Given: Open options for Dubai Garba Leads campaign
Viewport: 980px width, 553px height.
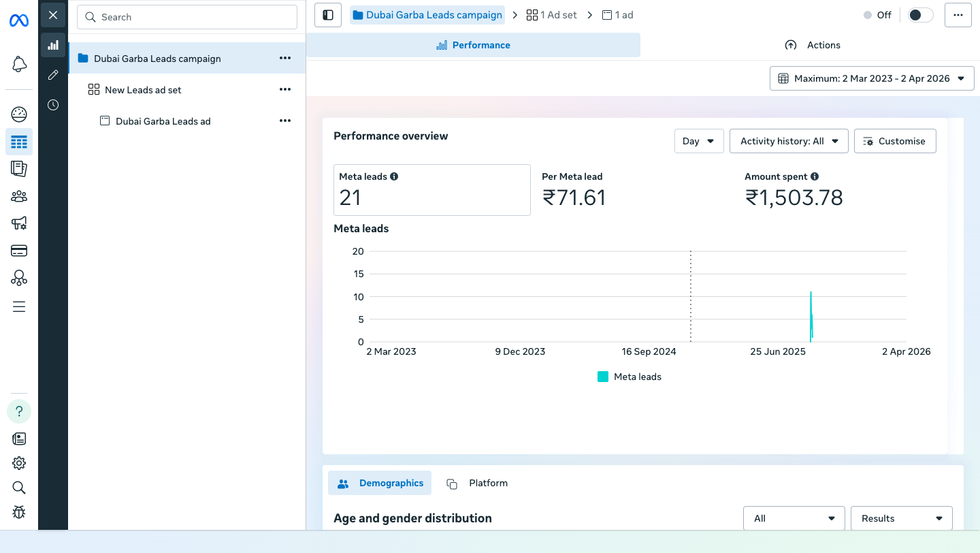Looking at the screenshot, I should click(x=285, y=59).
